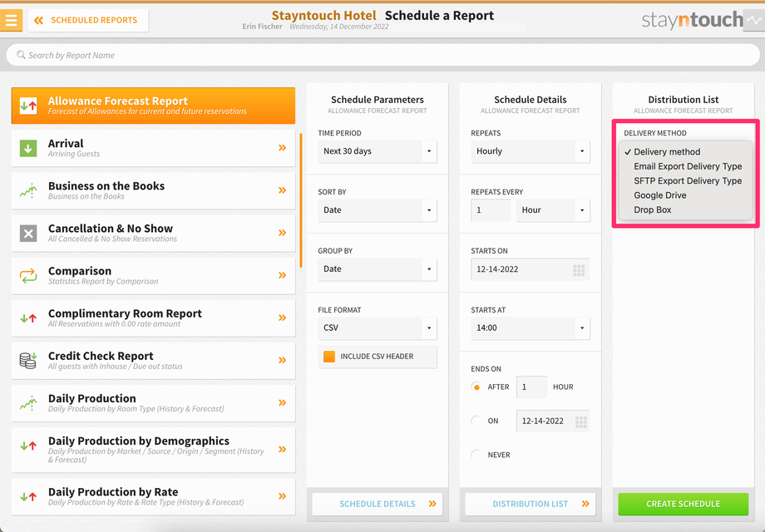This screenshot has width=765, height=532.
Task: Open the Starts At 14:00 dropdown
Action: (x=531, y=328)
